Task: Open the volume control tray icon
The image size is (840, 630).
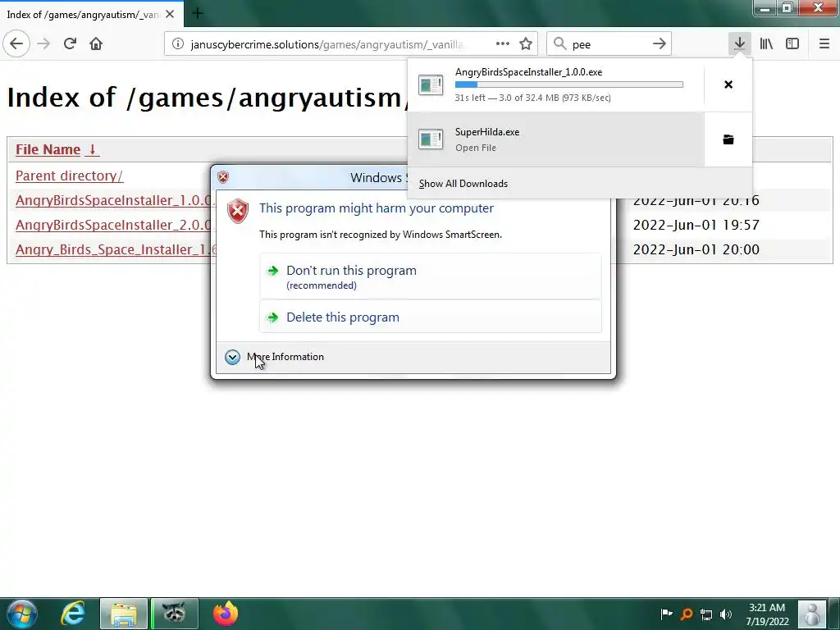Action: (726, 614)
